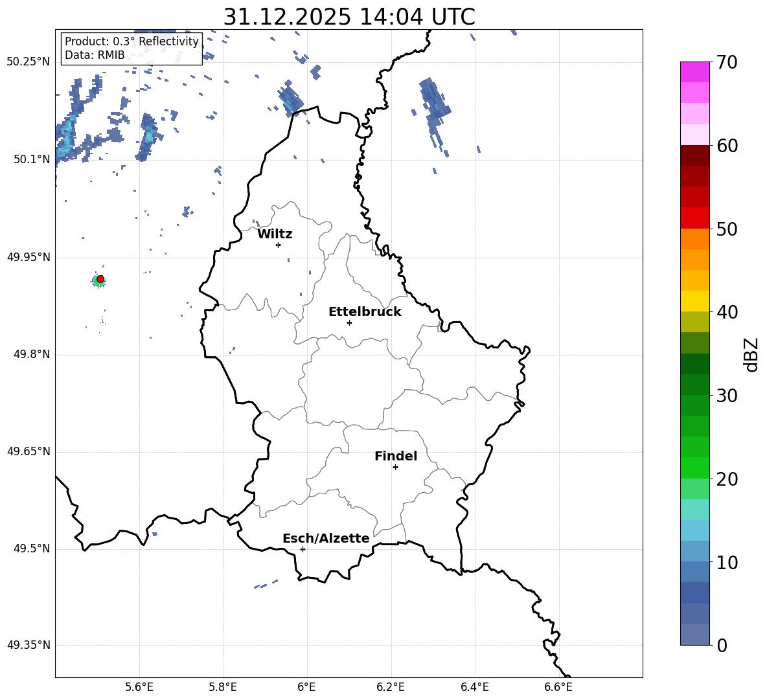Viewport: 767px width, 700px height.
Task: Click the bright green swatch just above 20 dBZ
Action: [694, 468]
